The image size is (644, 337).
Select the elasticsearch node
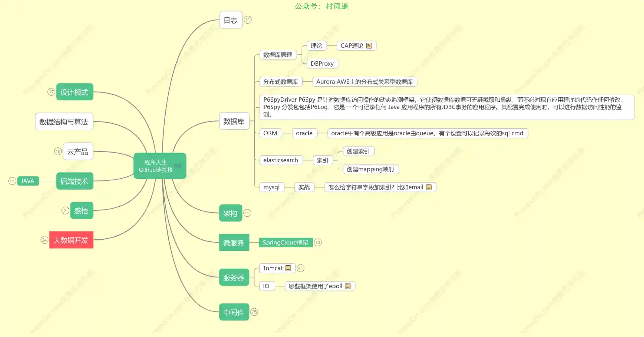point(280,160)
